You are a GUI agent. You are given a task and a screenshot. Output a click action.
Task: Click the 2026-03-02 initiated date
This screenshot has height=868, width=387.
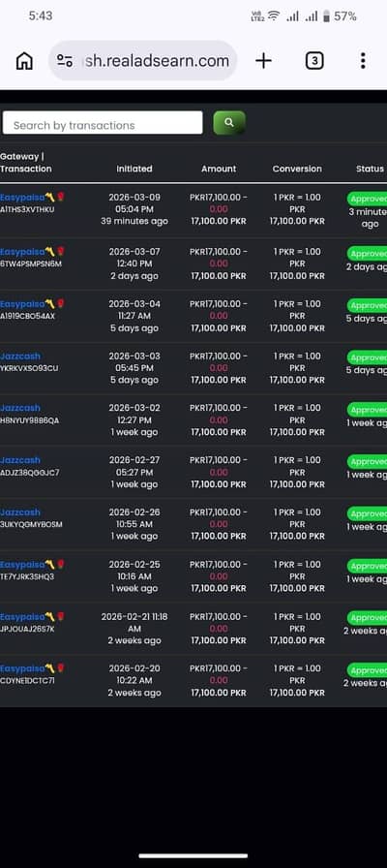(134, 408)
